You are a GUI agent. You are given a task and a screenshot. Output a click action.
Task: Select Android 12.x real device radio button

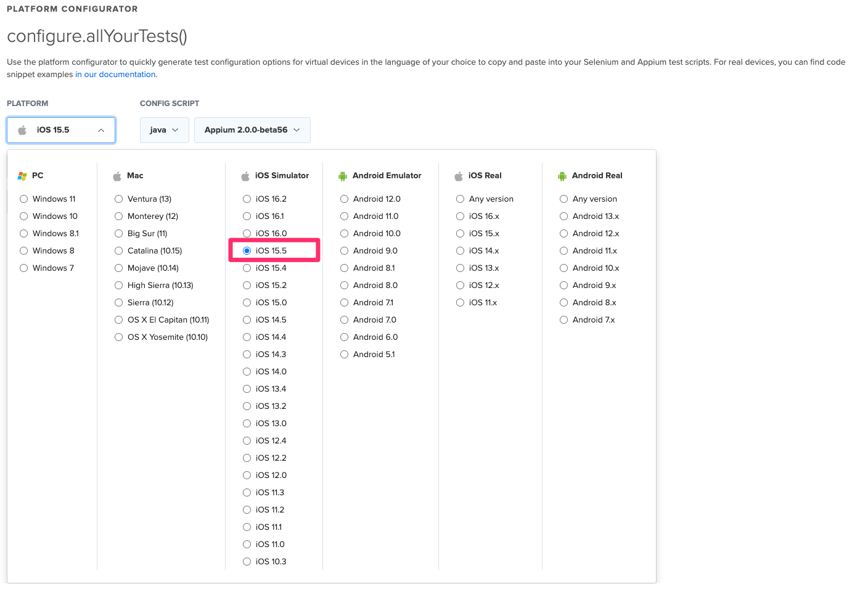click(563, 234)
